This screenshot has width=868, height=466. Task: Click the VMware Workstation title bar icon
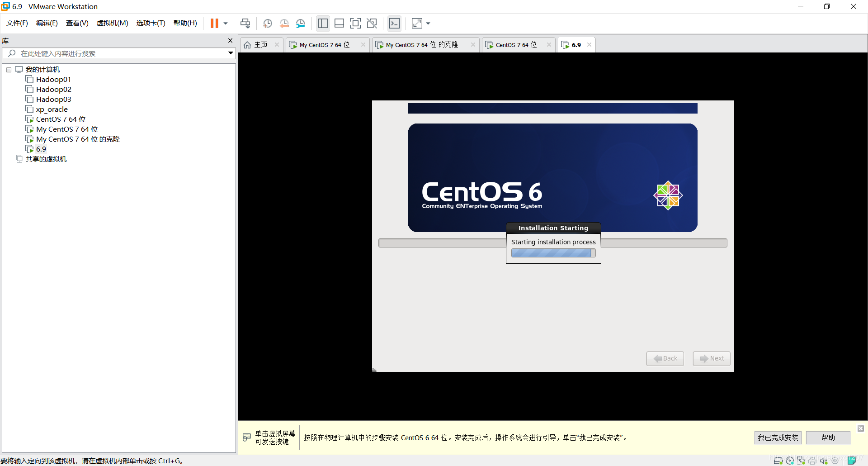point(5,6)
